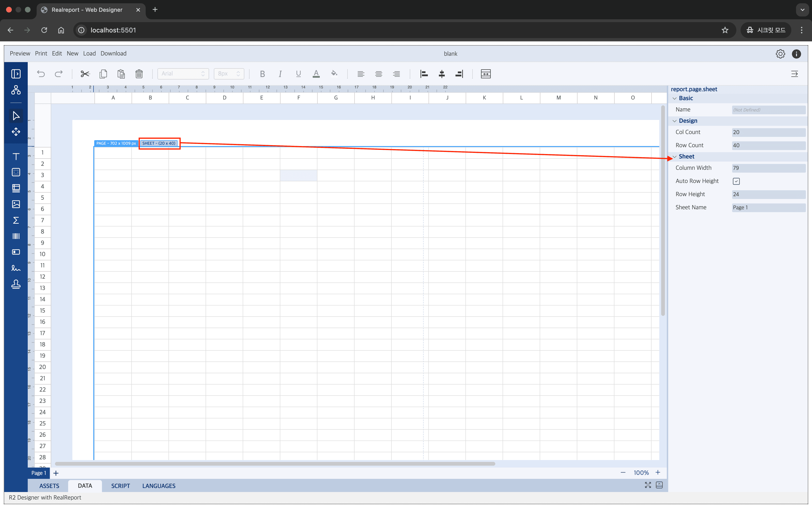Open the Edit menu
Viewport: 812px width, 508px height.
(57, 53)
